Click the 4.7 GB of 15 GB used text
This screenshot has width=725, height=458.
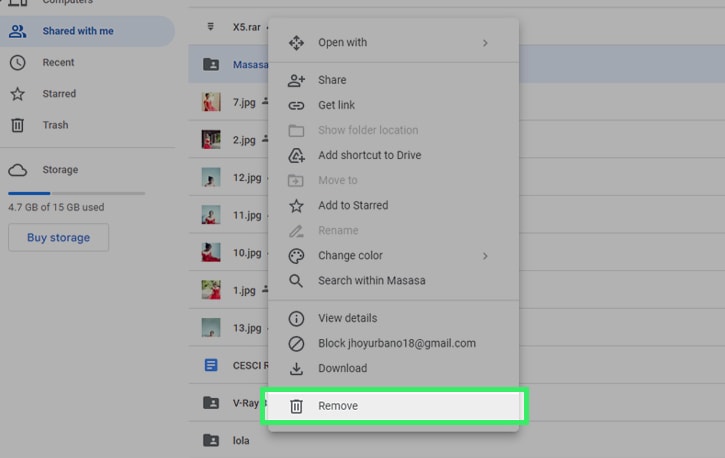tap(56, 207)
